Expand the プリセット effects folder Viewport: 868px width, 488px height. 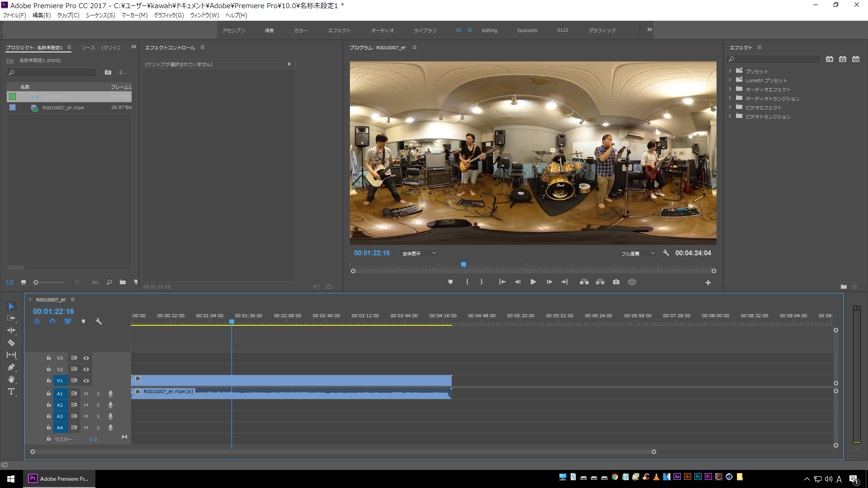click(x=730, y=71)
